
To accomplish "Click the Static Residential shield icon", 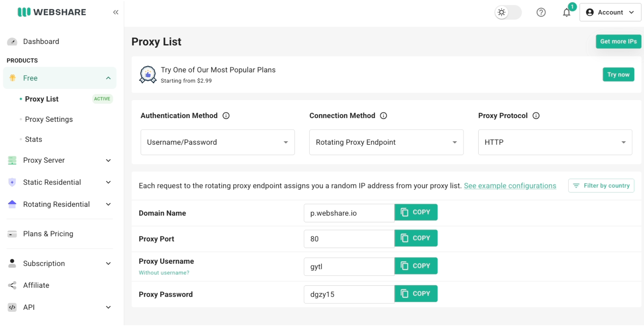I will coord(12,182).
